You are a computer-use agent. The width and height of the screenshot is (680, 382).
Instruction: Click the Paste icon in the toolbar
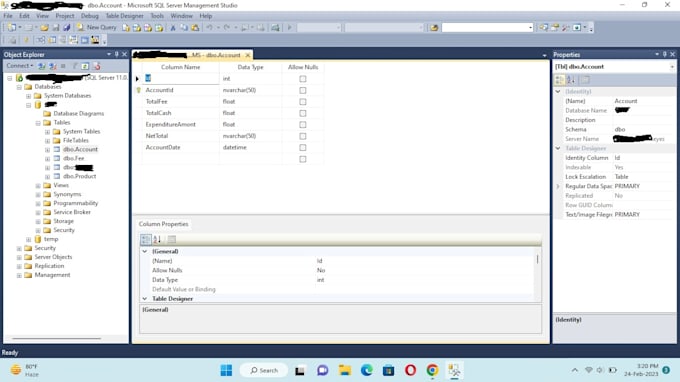click(x=195, y=28)
